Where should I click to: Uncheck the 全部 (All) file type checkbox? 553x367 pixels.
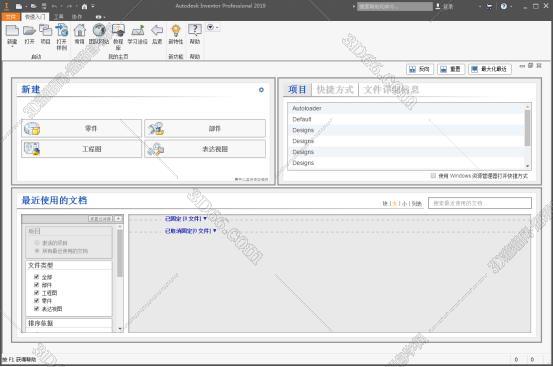click(x=36, y=277)
